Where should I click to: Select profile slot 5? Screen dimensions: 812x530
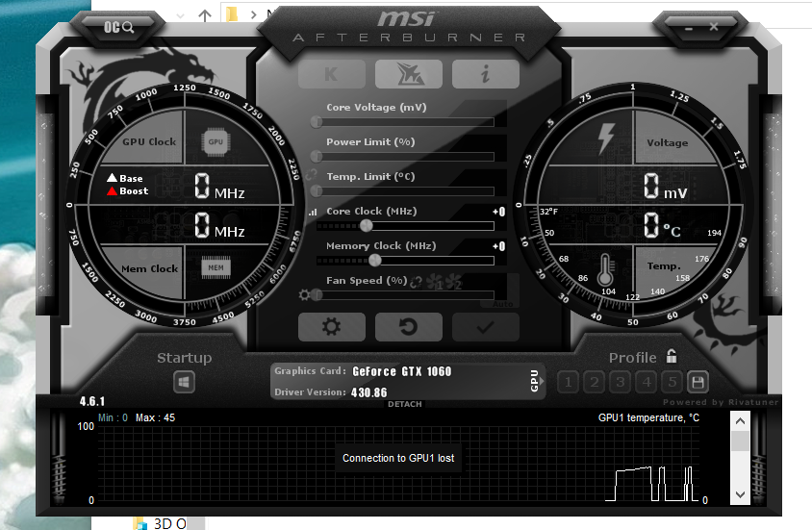click(x=672, y=383)
